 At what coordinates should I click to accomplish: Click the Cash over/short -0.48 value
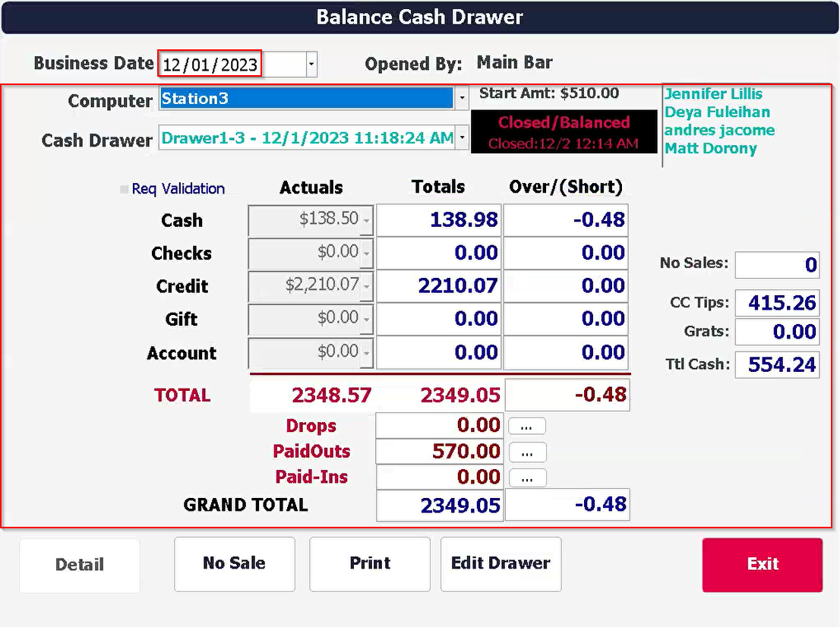[566, 219]
